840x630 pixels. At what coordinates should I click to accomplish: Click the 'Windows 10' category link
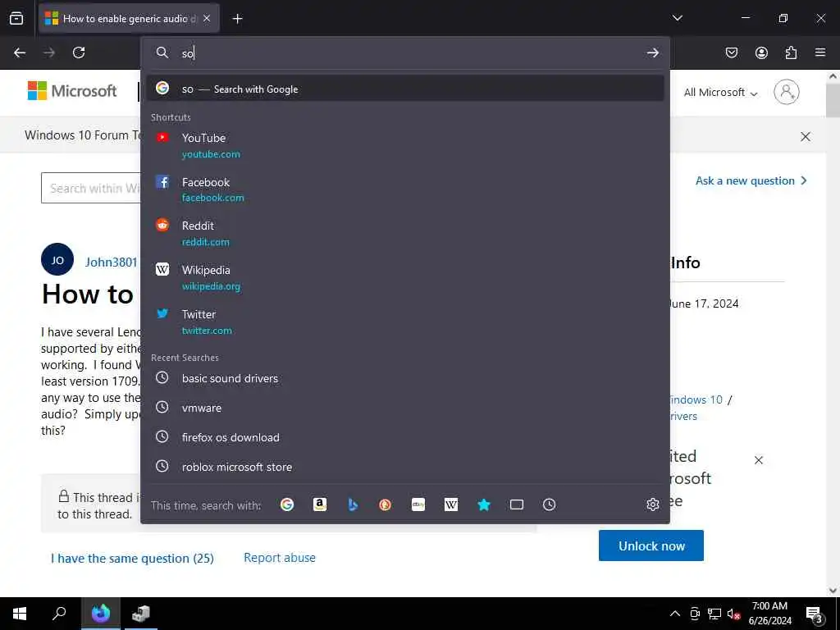[696, 399]
